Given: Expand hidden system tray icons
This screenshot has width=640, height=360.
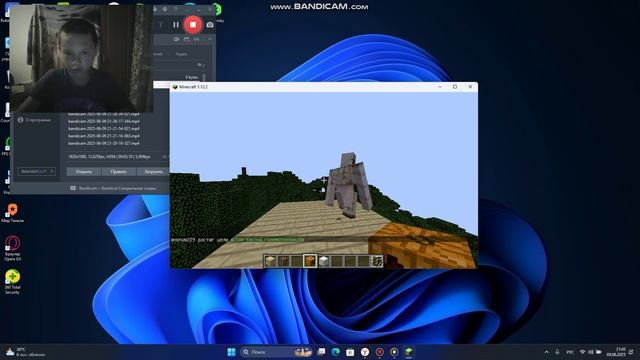Looking at the screenshot, I should click(x=547, y=352).
